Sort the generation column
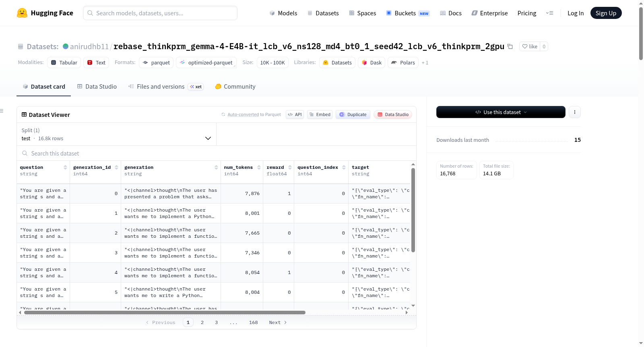 point(216,167)
